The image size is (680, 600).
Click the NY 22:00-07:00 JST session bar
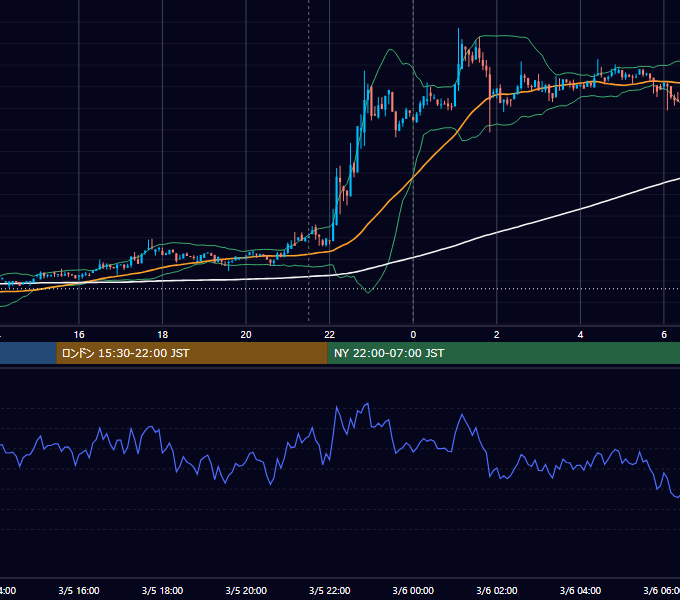(x=503, y=353)
